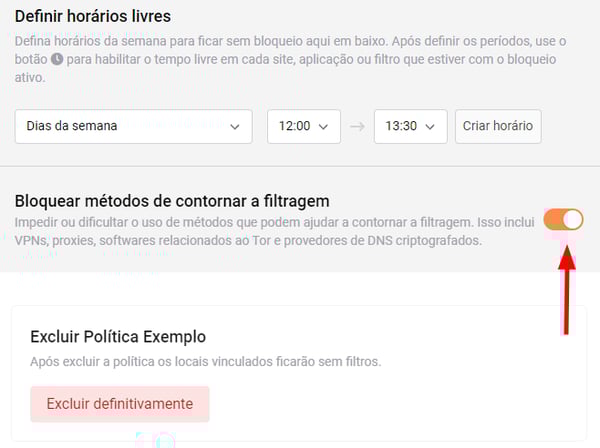Click the chevron inside Dias da semana box
600x448 pixels.
coord(235,127)
